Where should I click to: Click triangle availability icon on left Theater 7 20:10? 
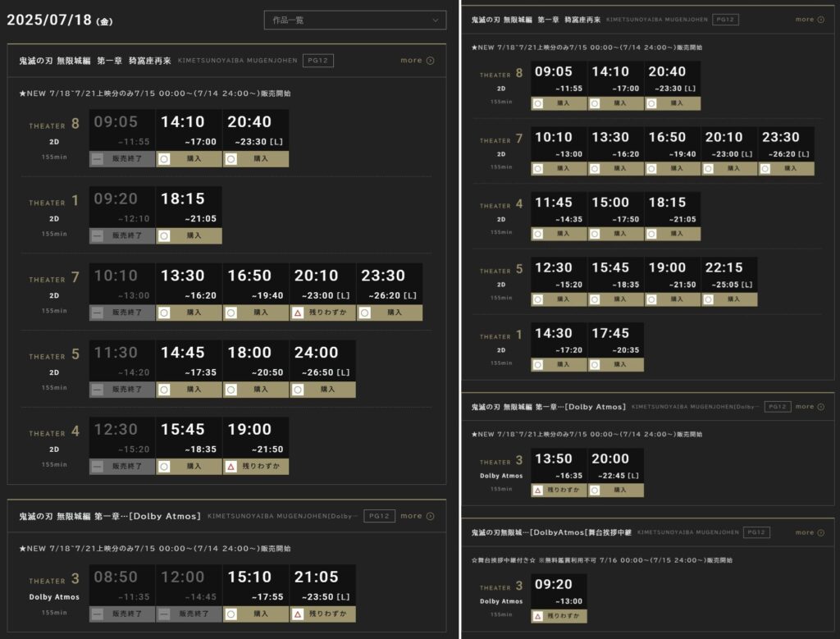[x=298, y=313]
